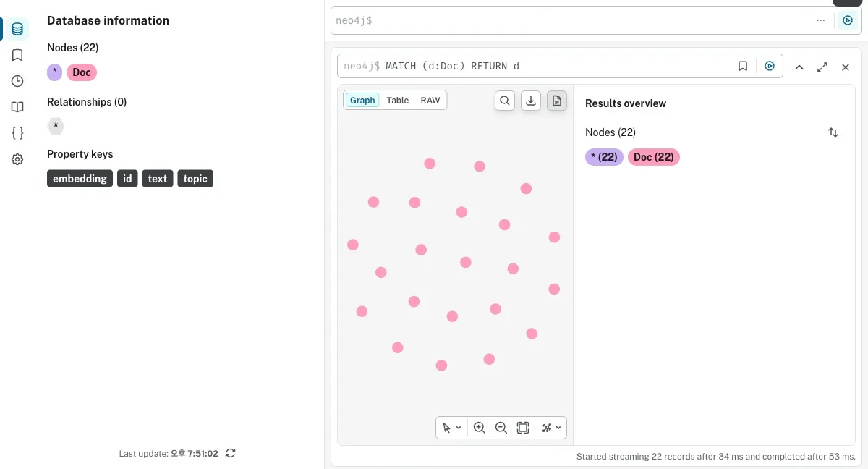Select the text property key

point(158,179)
